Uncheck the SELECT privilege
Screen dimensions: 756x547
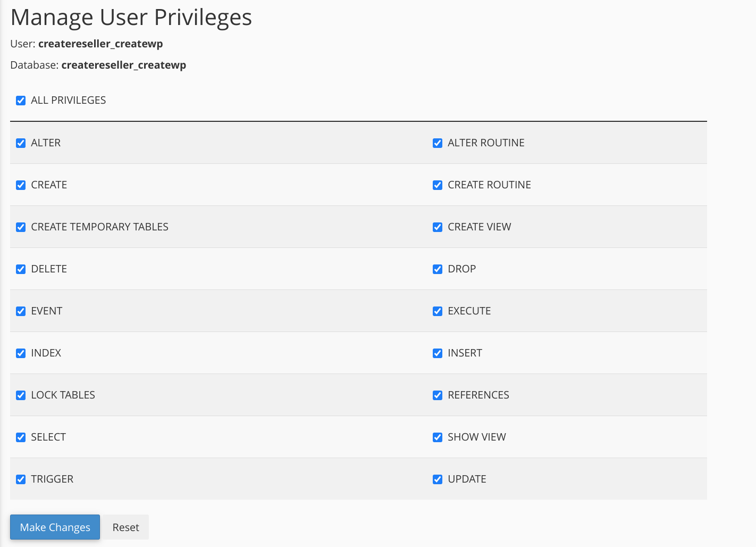point(21,437)
